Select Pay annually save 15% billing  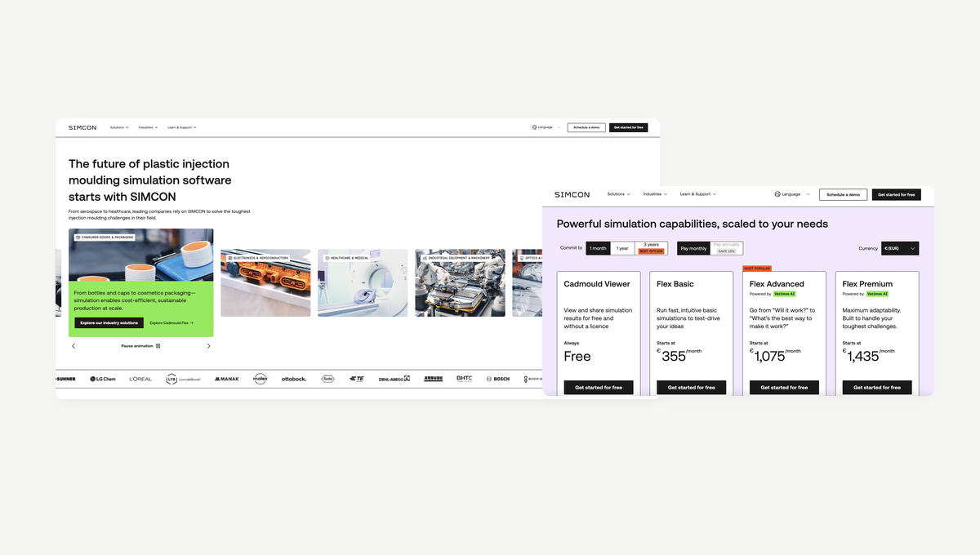pos(726,248)
